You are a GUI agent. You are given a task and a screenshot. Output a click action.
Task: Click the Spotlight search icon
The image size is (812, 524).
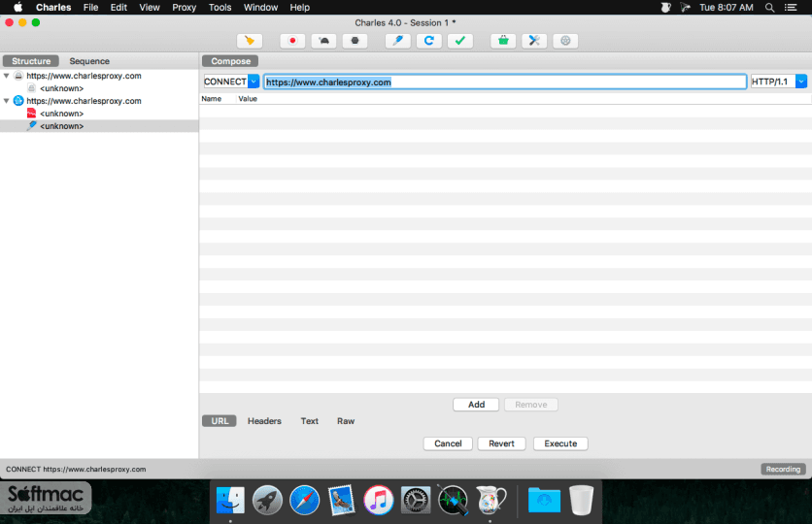(770, 7)
